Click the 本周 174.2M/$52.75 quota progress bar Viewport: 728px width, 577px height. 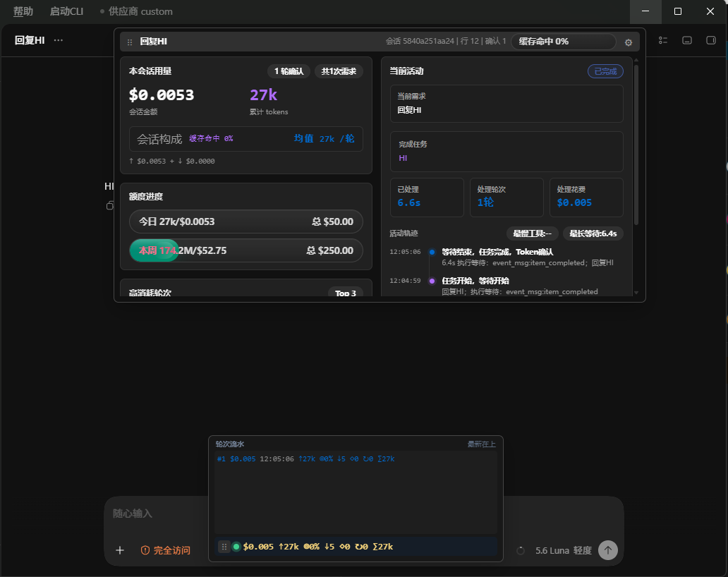pos(246,250)
